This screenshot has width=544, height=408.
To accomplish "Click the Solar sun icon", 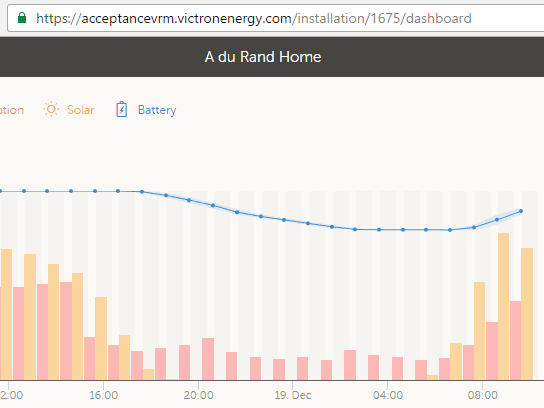I will pyautogui.click(x=51, y=109).
